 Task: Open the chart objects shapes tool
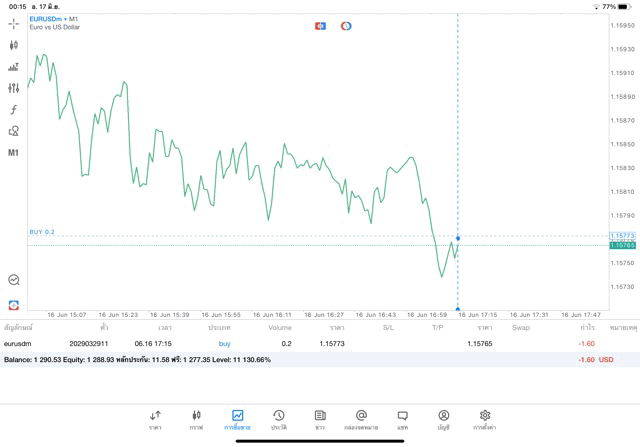point(14,131)
